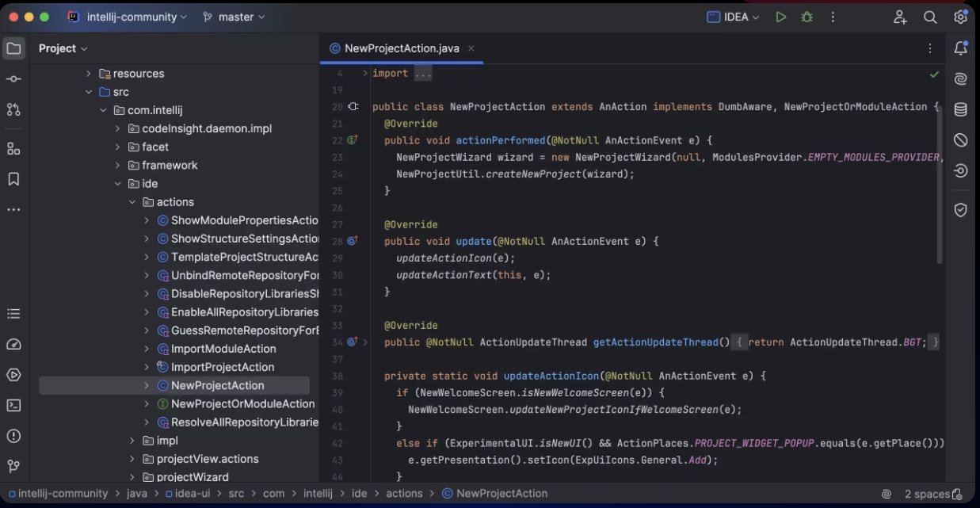Close the NewProjectAction.java tab
Viewport: 980px width, 508px height.
[471, 48]
